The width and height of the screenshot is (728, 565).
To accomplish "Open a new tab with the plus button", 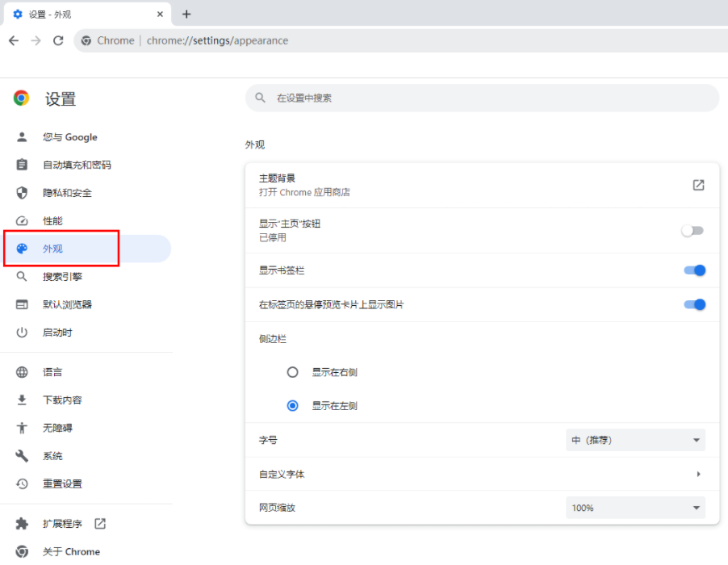I will point(186,15).
